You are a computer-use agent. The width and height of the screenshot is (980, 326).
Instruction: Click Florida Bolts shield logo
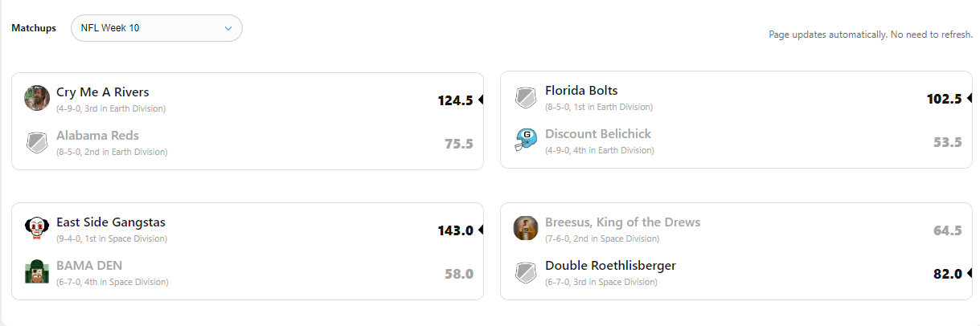[x=526, y=98]
